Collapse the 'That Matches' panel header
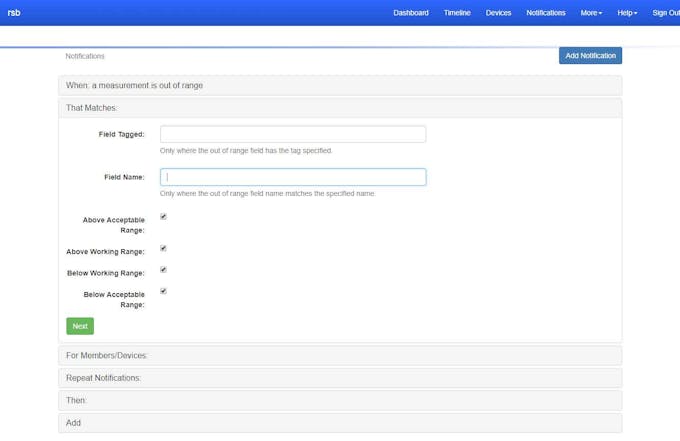Image resolution: width=680 pixels, height=441 pixels. click(x=340, y=108)
